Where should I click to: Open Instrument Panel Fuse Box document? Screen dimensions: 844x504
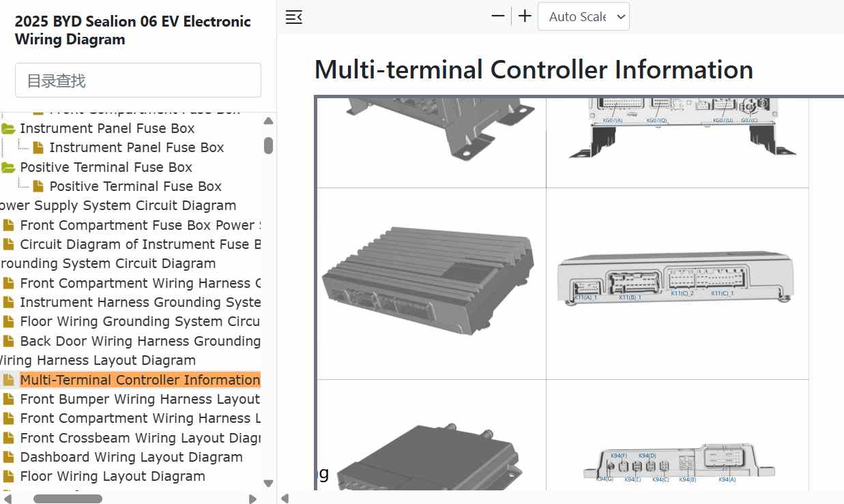coord(136,147)
